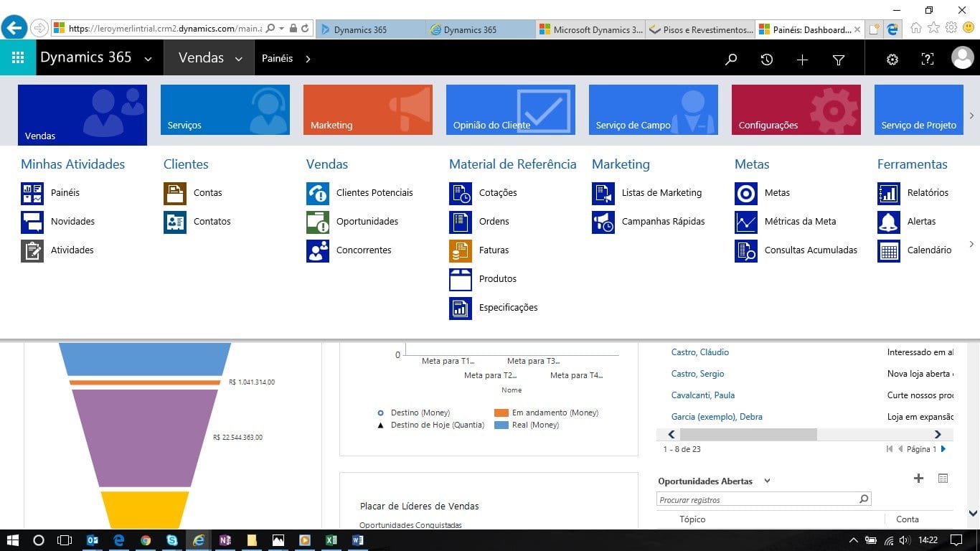Switch to the Configurações tile
The width and height of the screenshot is (980, 551).
coord(796,110)
